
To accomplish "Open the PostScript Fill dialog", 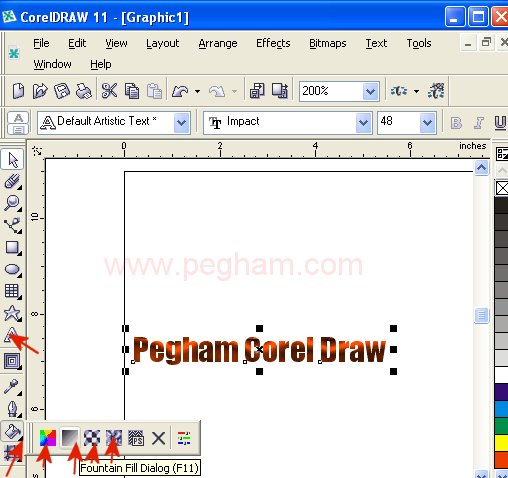I will pyautogui.click(x=136, y=438).
